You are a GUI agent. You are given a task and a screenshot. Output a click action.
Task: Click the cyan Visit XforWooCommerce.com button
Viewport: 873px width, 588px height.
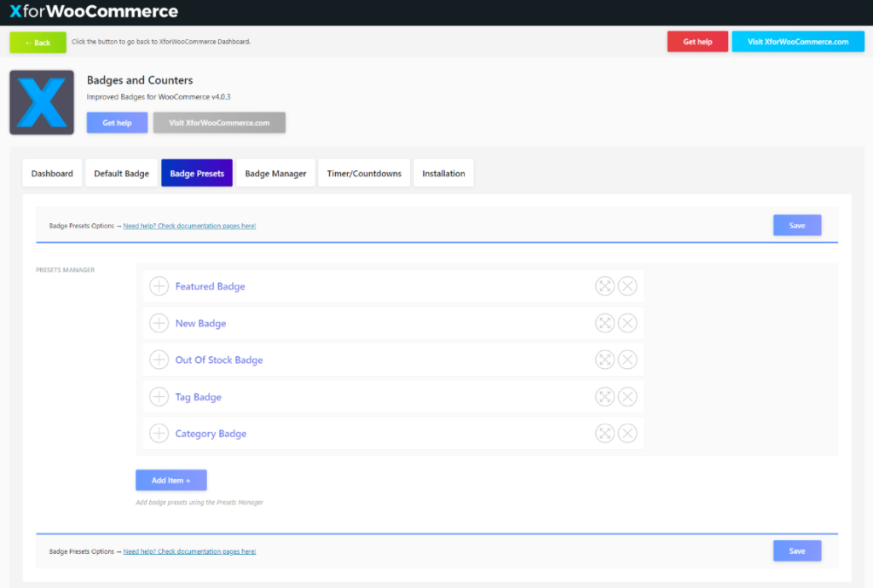click(798, 42)
